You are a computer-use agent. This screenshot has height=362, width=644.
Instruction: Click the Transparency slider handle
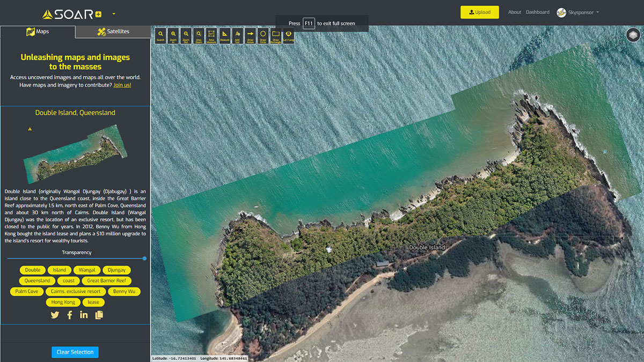click(144, 258)
